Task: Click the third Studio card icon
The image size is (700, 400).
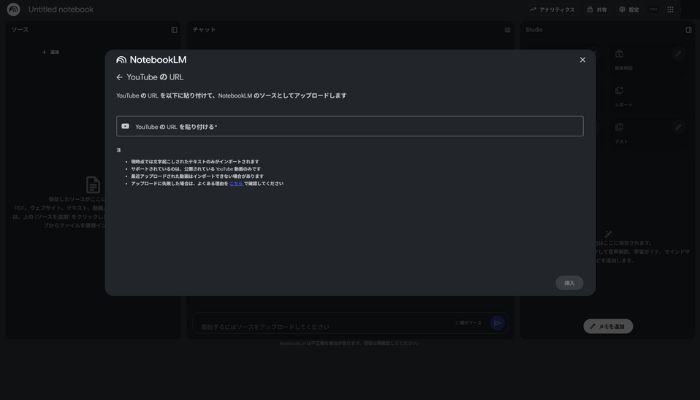Action: pyautogui.click(x=619, y=127)
